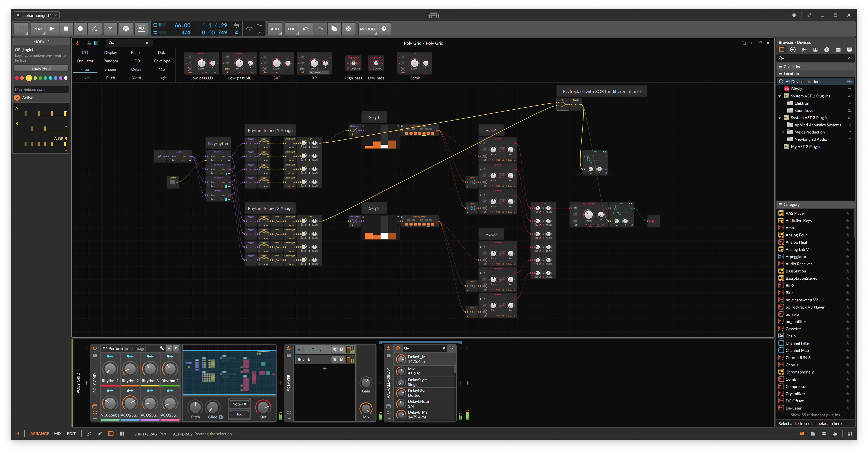Click the add-drum-pad style icon in toolbar
The height and width of the screenshot is (453, 868).
(126, 29)
